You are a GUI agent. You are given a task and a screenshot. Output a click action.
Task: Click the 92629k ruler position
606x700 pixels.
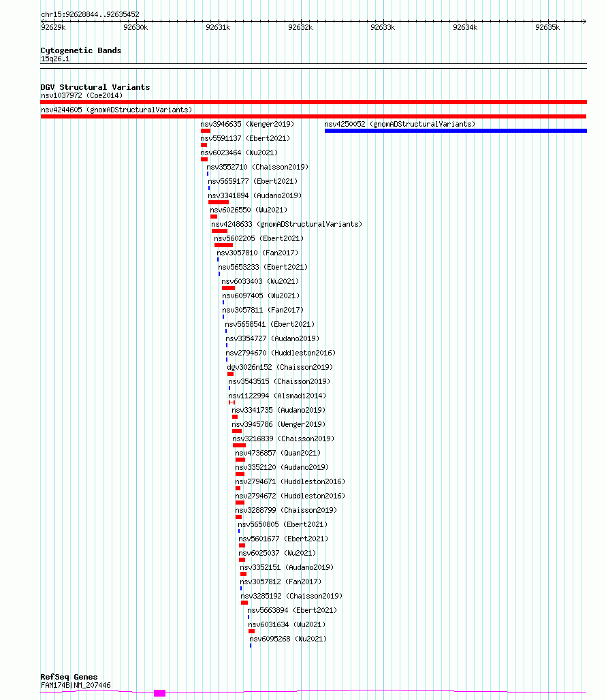click(x=53, y=27)
